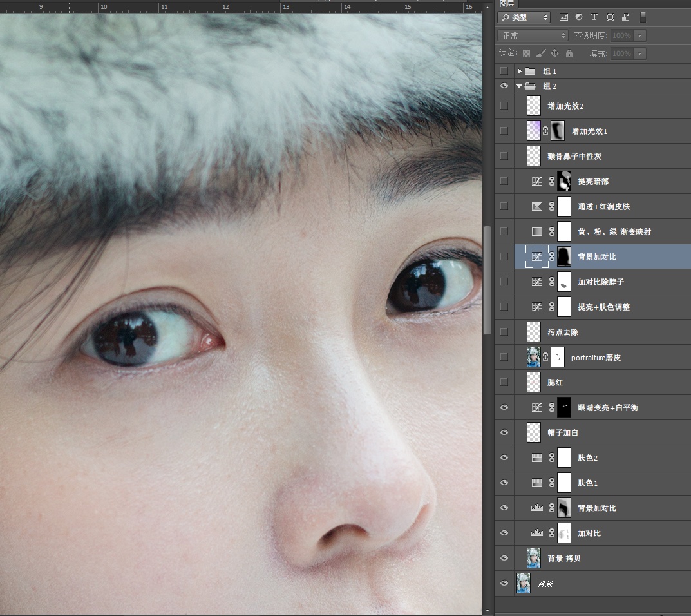Click the 填充 100% value field
691x616 pixels.
622,53
